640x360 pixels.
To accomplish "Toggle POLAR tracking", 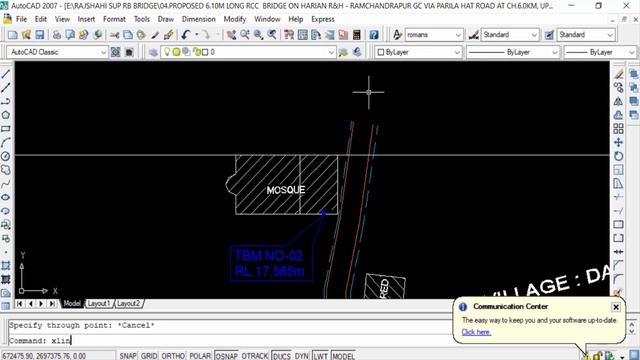I will 200,356.
